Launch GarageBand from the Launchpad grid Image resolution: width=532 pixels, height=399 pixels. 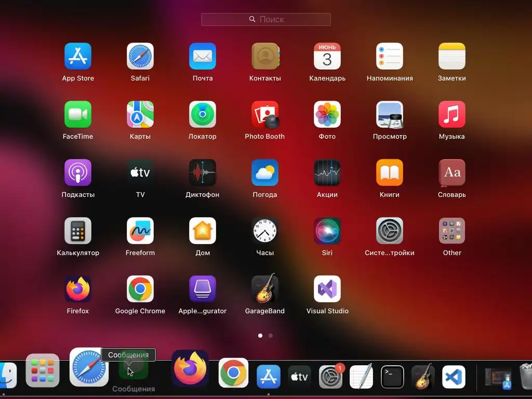click(x=265, y=288)
